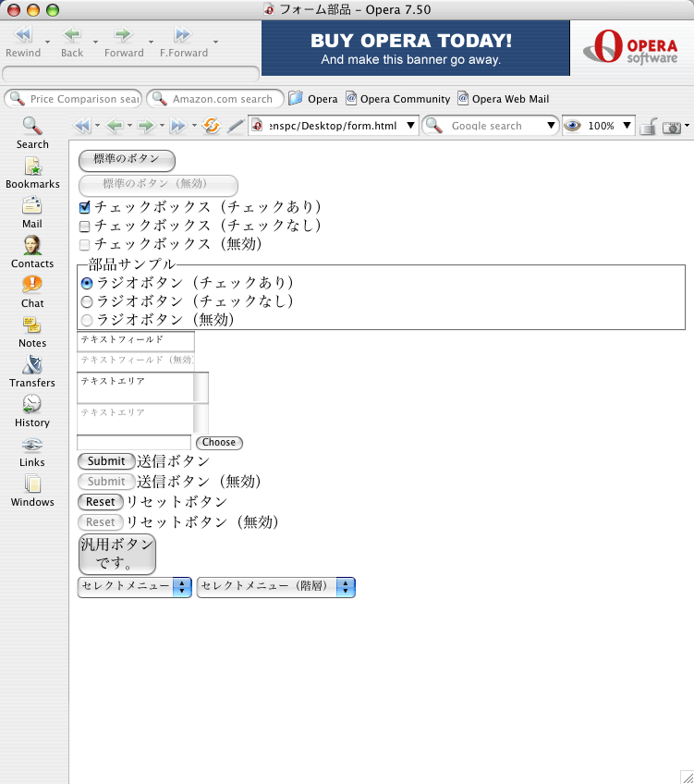
Task: Open the Forward history dropdown in main toolbar
Action: pos(151,42)
